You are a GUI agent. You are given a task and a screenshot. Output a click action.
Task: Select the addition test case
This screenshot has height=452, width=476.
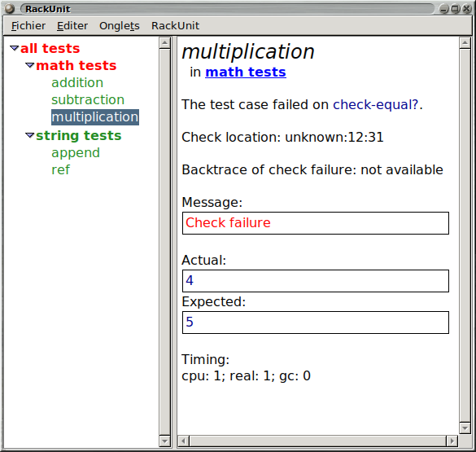click(77, 82)
